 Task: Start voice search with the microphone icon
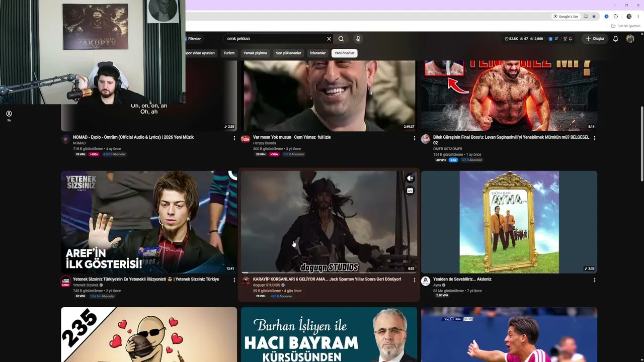(x=358, y=39)
